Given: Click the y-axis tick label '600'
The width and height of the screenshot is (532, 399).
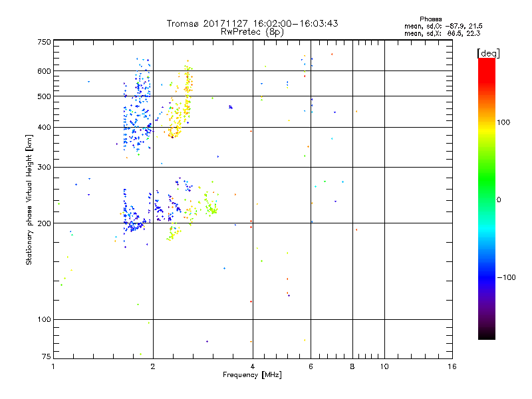Looking at the screenshot, I should 44,71.
